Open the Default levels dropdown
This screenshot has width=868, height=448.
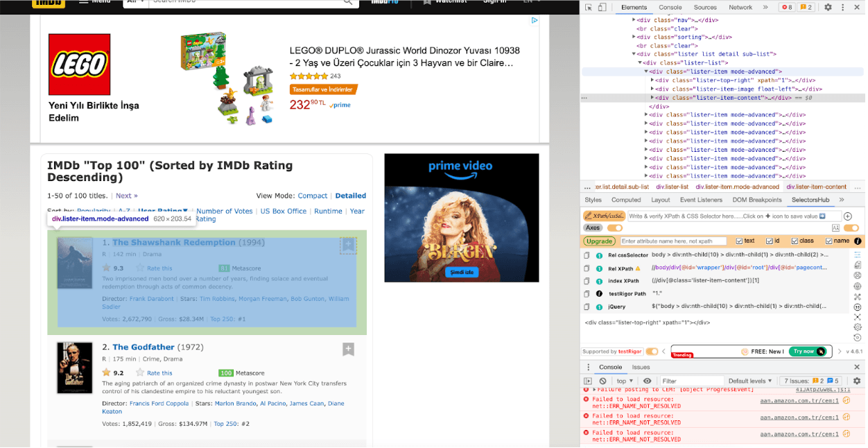click(x=749, y=381)
